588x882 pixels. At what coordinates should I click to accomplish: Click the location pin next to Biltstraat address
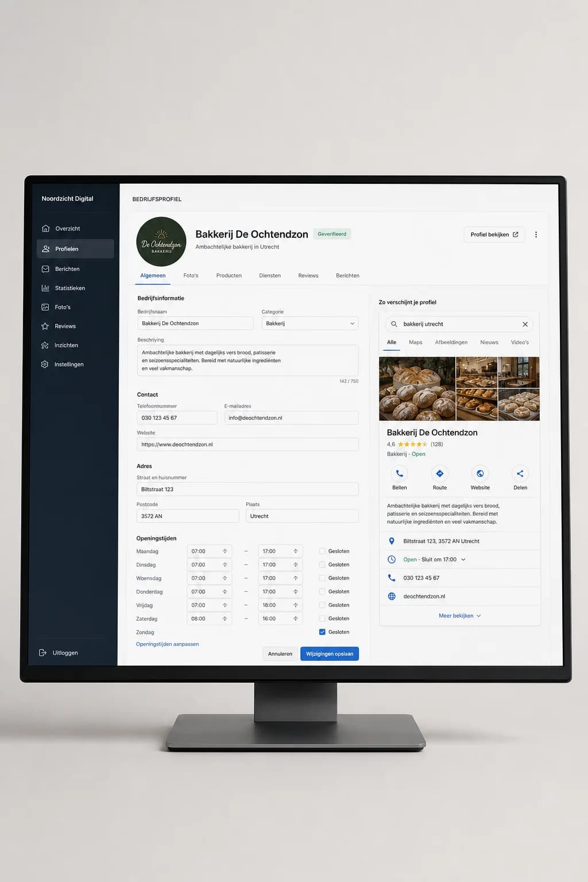(392, 541)
